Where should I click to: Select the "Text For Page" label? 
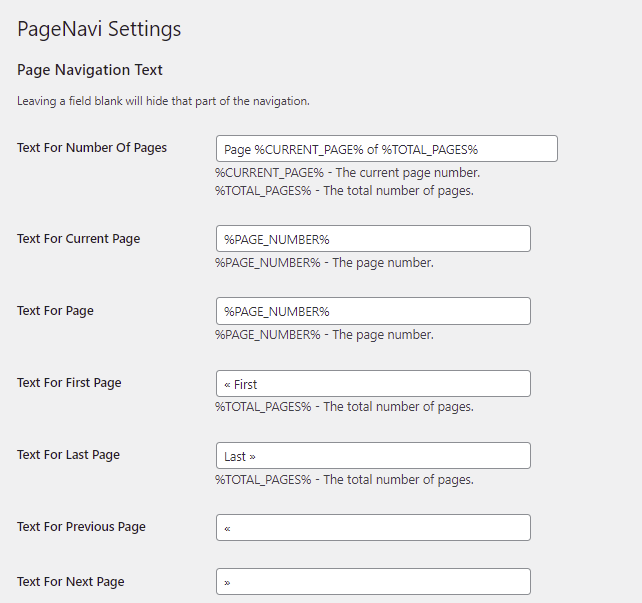56,311
